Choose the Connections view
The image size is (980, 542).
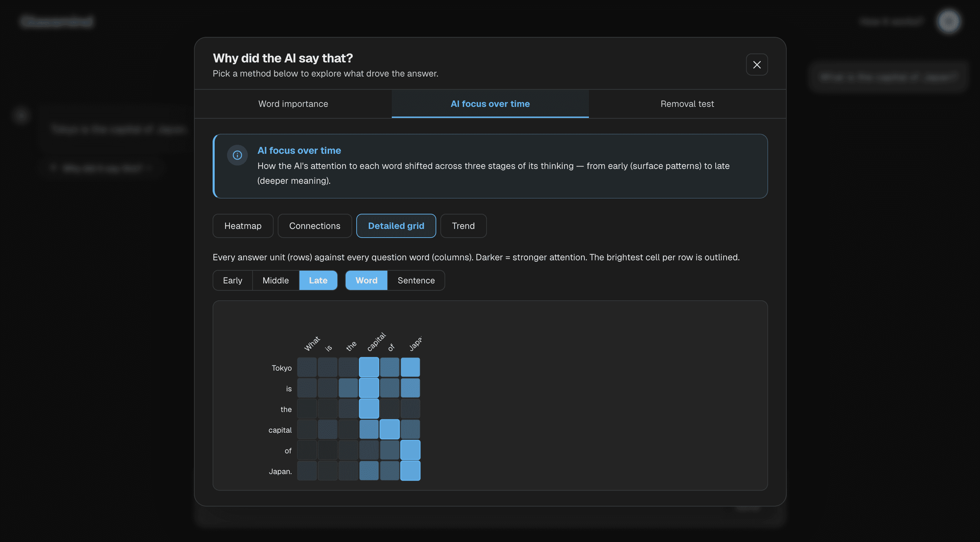click(x=315, y=226)
